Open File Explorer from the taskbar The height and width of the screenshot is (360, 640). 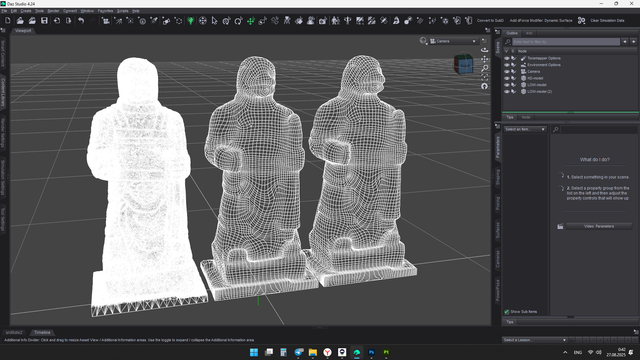click(313, 352)
